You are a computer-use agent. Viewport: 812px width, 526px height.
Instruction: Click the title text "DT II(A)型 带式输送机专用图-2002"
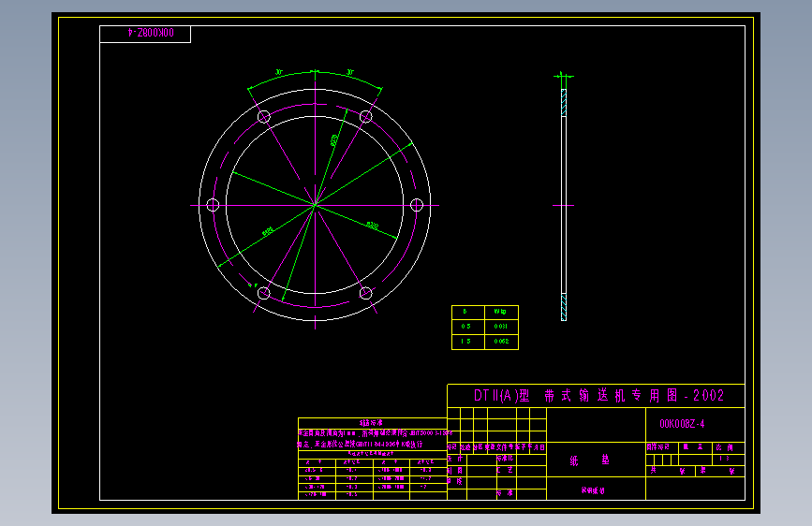[598, 396]
